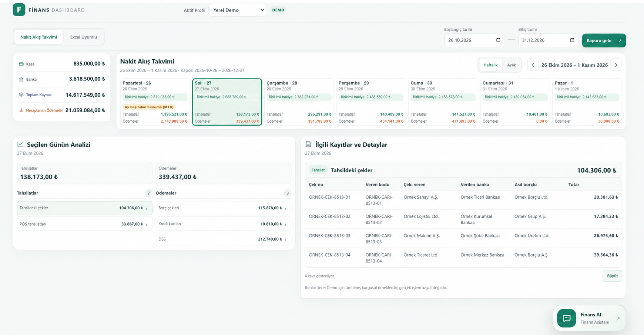Select the Salı 27 day card
This screenshot has width=644, height=335.
click(227, 102)
